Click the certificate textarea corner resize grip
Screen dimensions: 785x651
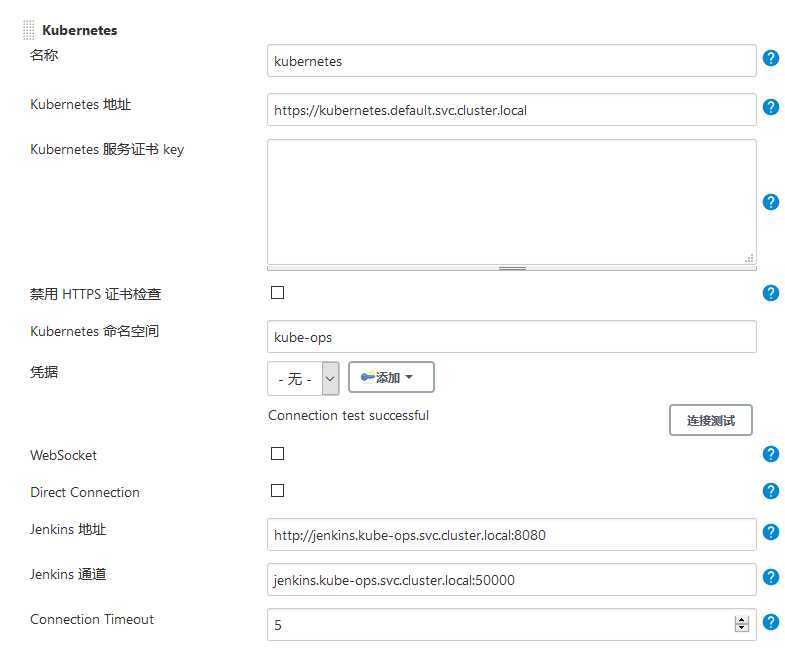pyautogui.click(x=749, y=258)
